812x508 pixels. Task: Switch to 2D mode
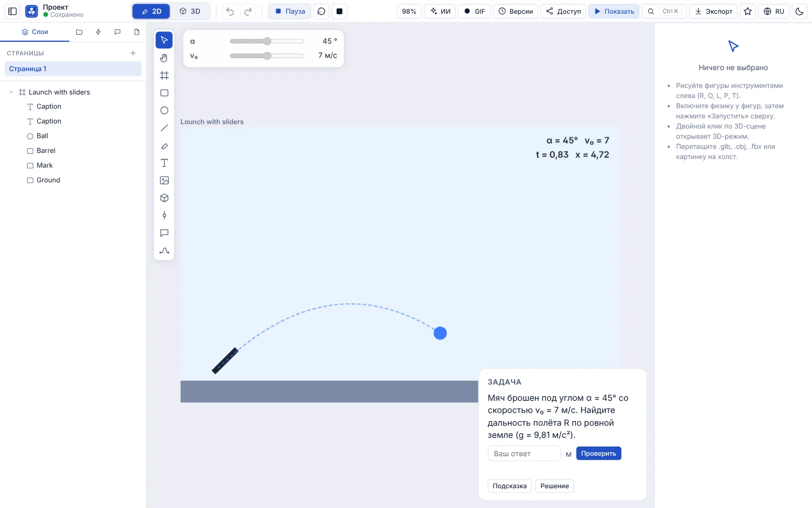(151, 11)
